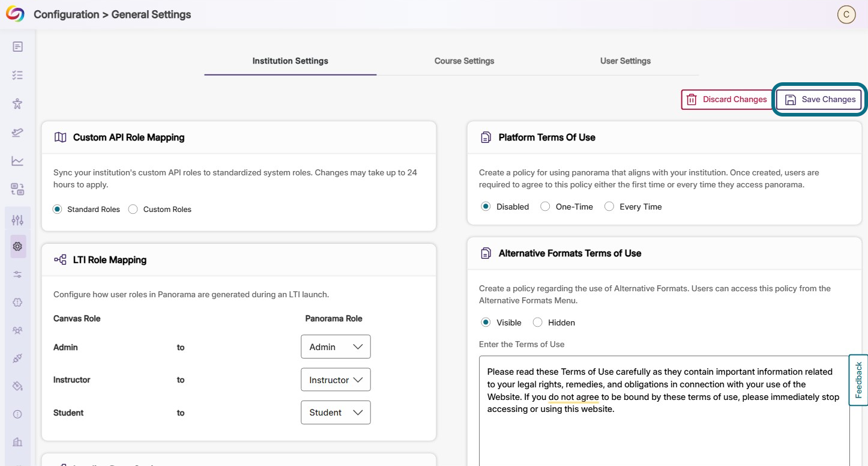The width and height of the screenshot is (868, 466).
Task: Open the checklist icon in sidebar
Action: point(17,75)
